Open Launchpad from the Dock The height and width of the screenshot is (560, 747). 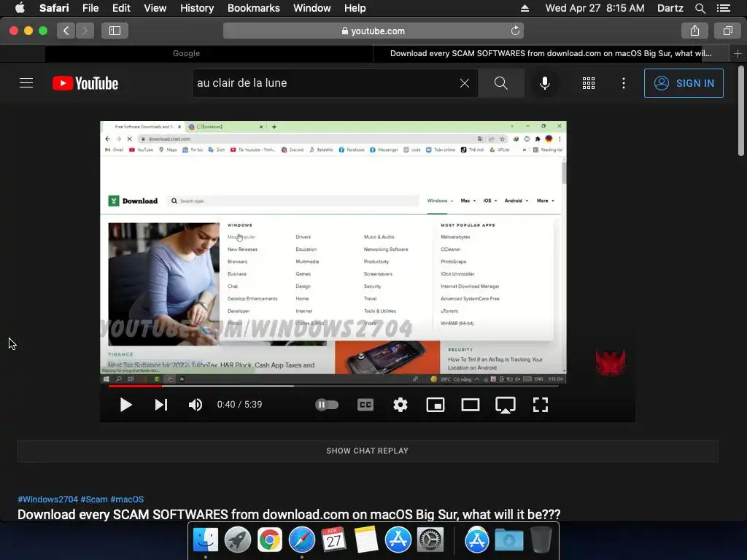(x=238, y=540)
